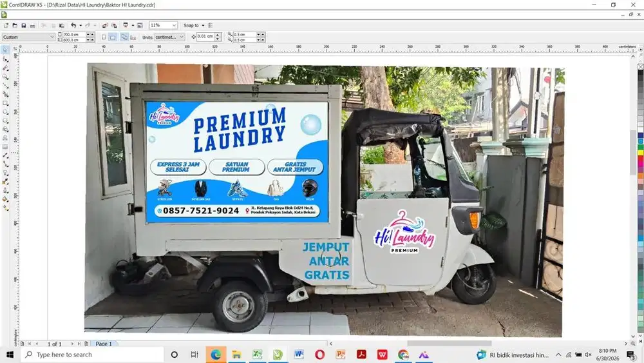Screen dimensions: 644x363
Task: Click the page height 600.0 cm field
Action: (x=73, y=40)
